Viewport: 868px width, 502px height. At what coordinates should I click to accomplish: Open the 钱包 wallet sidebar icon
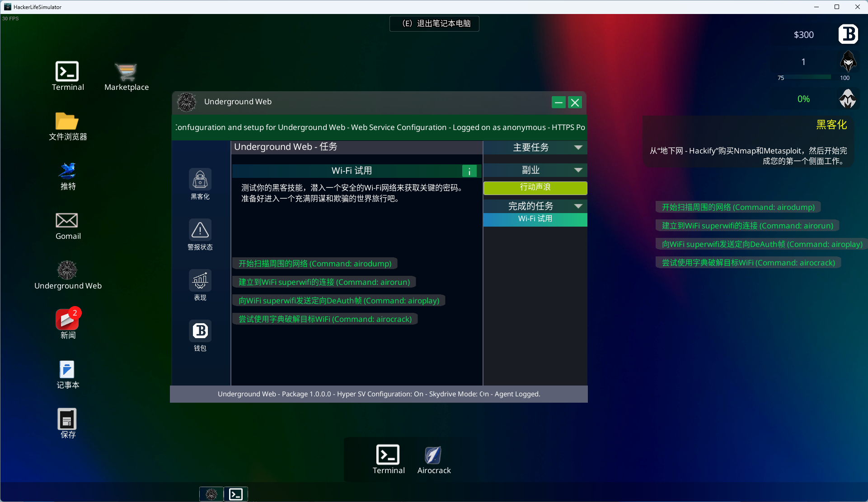200,331
